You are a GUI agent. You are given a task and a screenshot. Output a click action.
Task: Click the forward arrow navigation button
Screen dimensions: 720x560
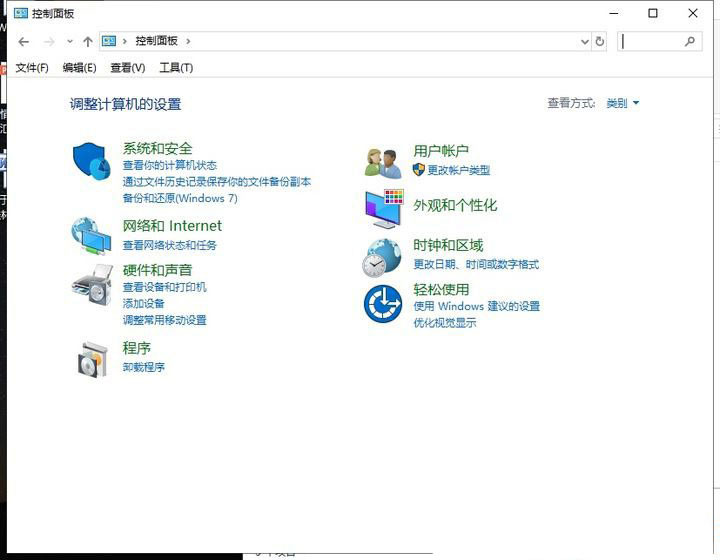click(49, 42)
